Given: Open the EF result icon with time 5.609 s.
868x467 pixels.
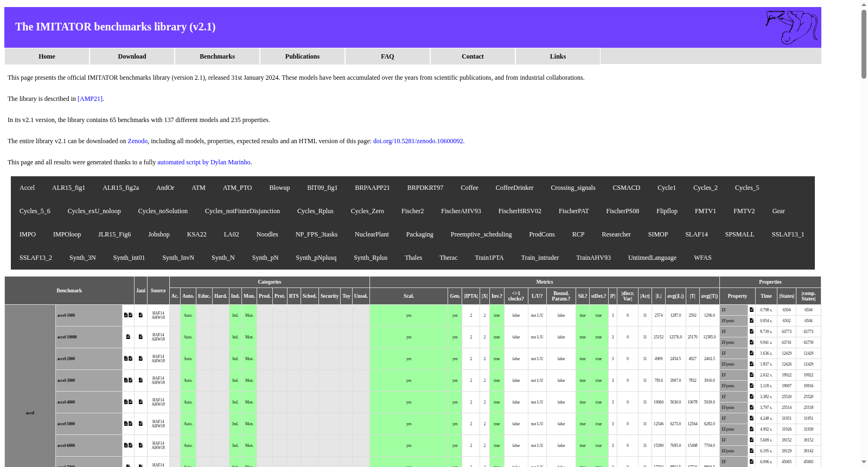Looking at the screenshot, I should pos(751,440).
